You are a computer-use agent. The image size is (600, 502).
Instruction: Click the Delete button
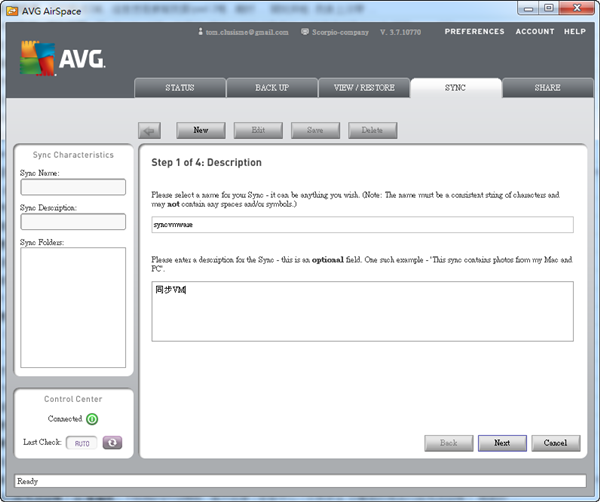pyautogui.click(x=372, y=130)
